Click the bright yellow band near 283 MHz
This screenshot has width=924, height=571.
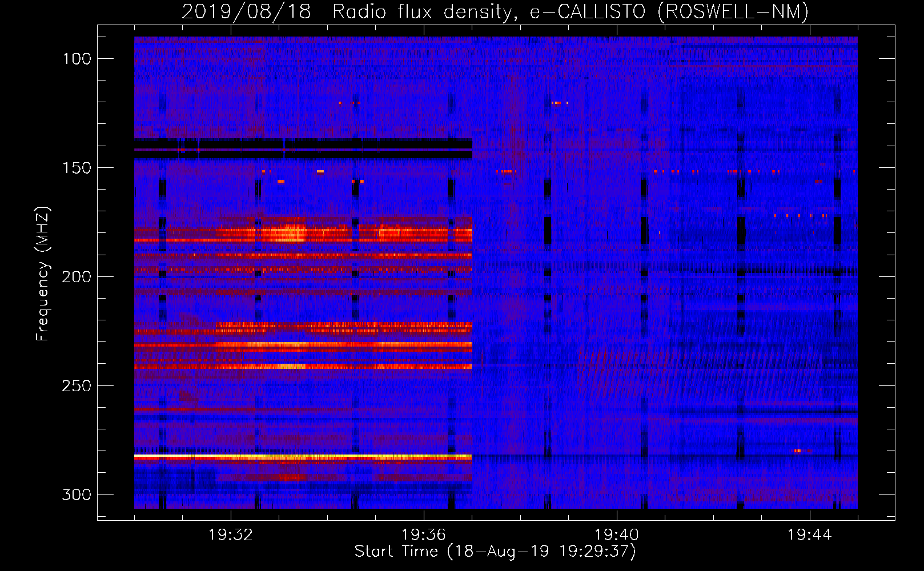[x=303, y=457]
